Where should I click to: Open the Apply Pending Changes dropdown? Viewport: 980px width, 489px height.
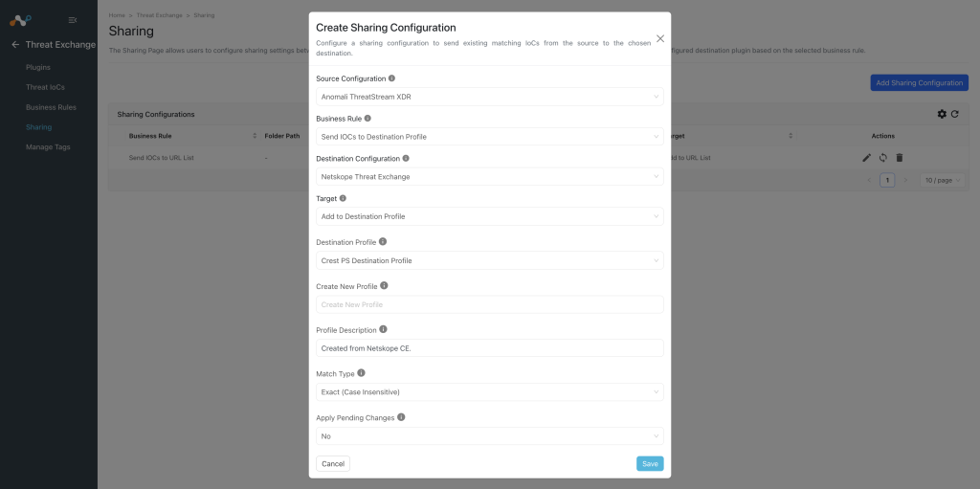click(x=489, y=435)
